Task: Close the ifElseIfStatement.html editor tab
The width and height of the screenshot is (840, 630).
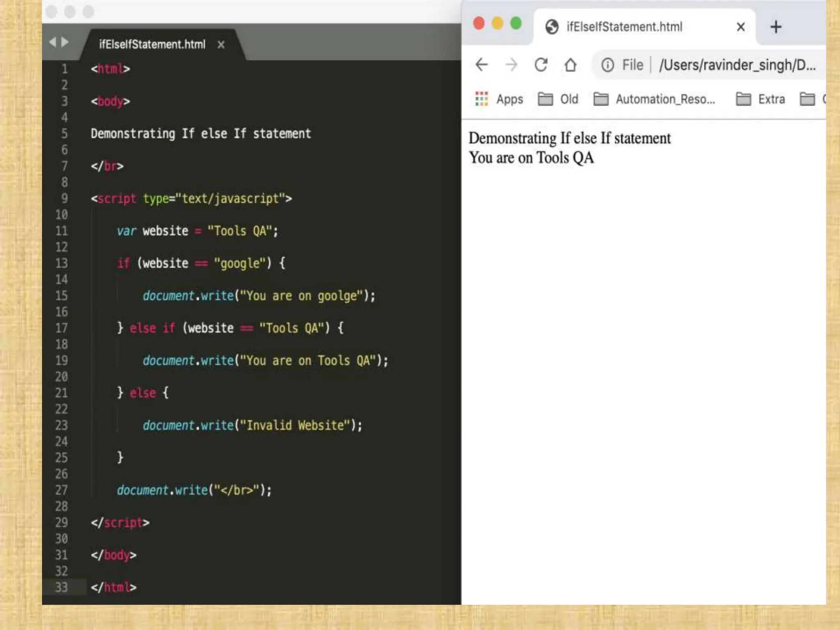Action: (221, 44)
